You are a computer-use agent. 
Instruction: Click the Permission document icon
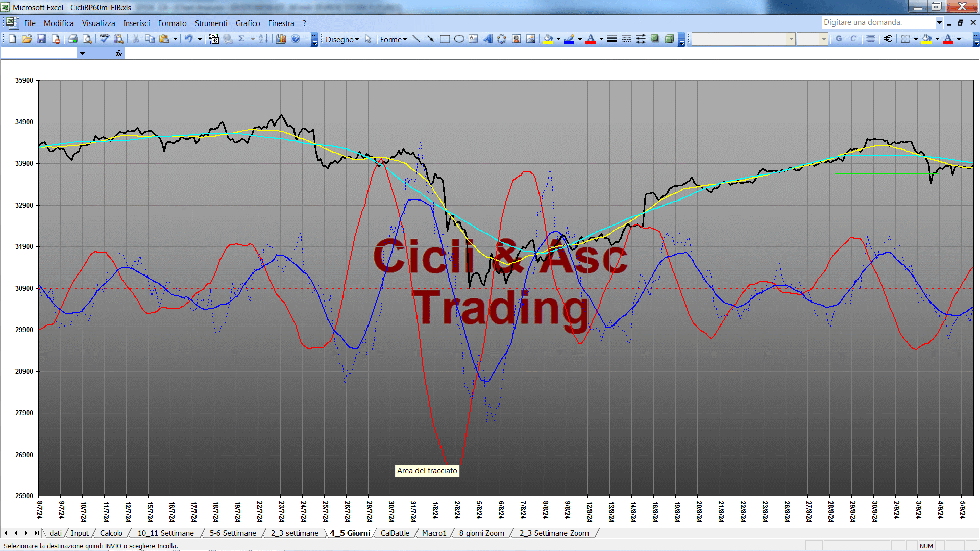click(x=56, y=39)
